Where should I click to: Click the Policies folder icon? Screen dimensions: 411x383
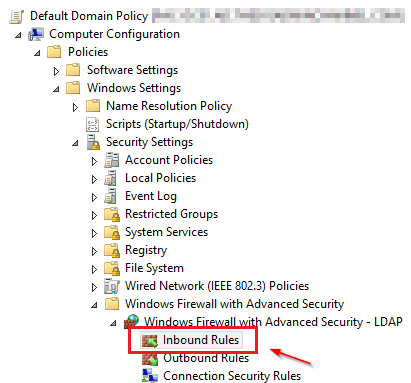coord(54,52)
